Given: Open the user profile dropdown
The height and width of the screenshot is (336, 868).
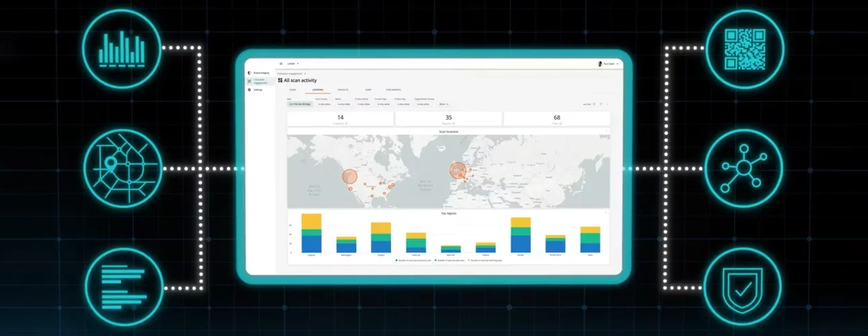Looking at the screenshot, I should point(607,64).
